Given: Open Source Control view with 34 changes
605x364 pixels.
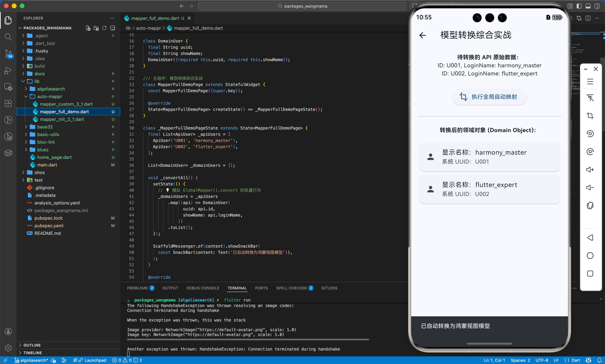Looking at the screenshot, I should point(8,54).
